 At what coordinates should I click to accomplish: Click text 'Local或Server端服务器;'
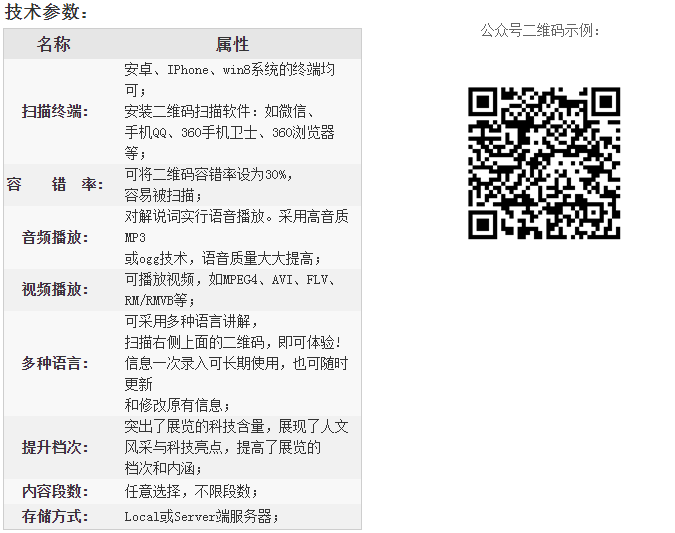tap(201, 516)
